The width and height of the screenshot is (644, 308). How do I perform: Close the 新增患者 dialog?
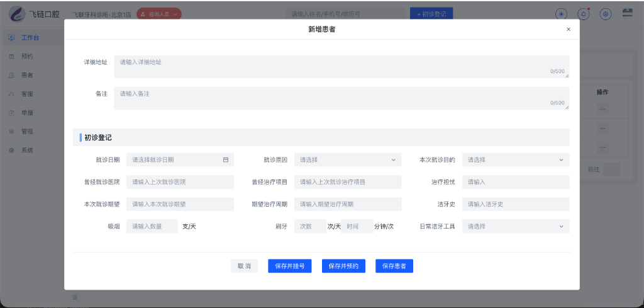[569, 29]
